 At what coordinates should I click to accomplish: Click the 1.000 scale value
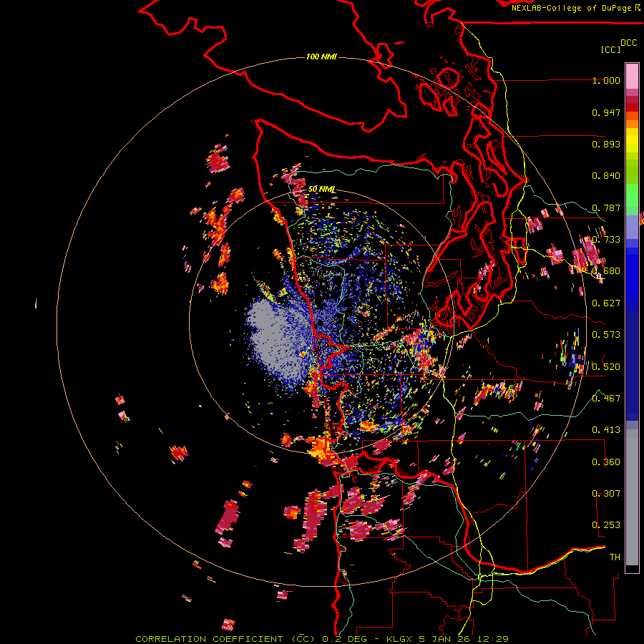coord(606,80)
